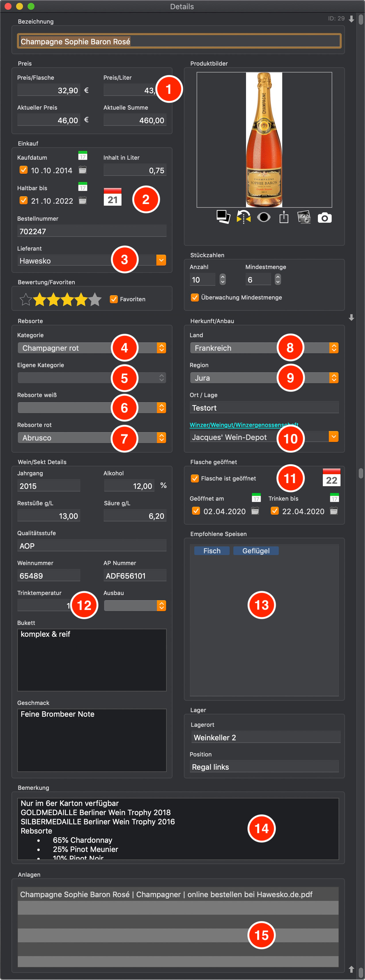Image resolution: width=365 pixels, height=980 pixels.
Task: Open the gray date picker next to 02.04.2020
Action: pos(255,511)
